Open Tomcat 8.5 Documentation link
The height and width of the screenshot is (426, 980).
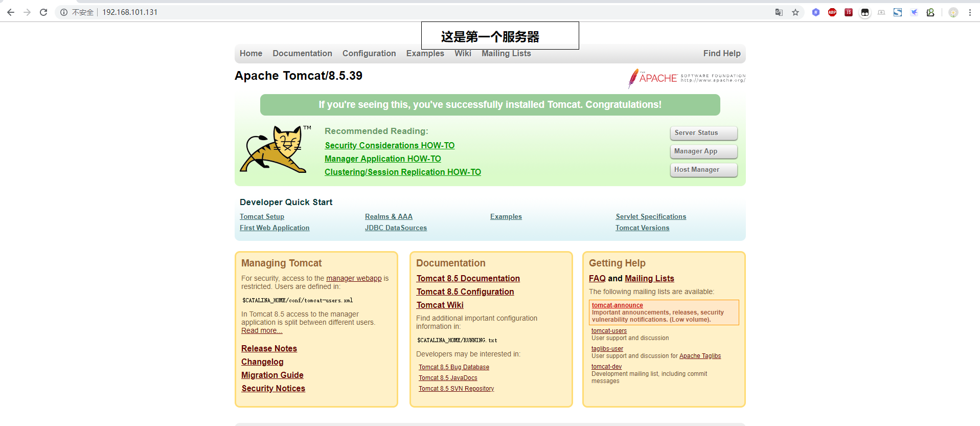[x=468, y=278]
